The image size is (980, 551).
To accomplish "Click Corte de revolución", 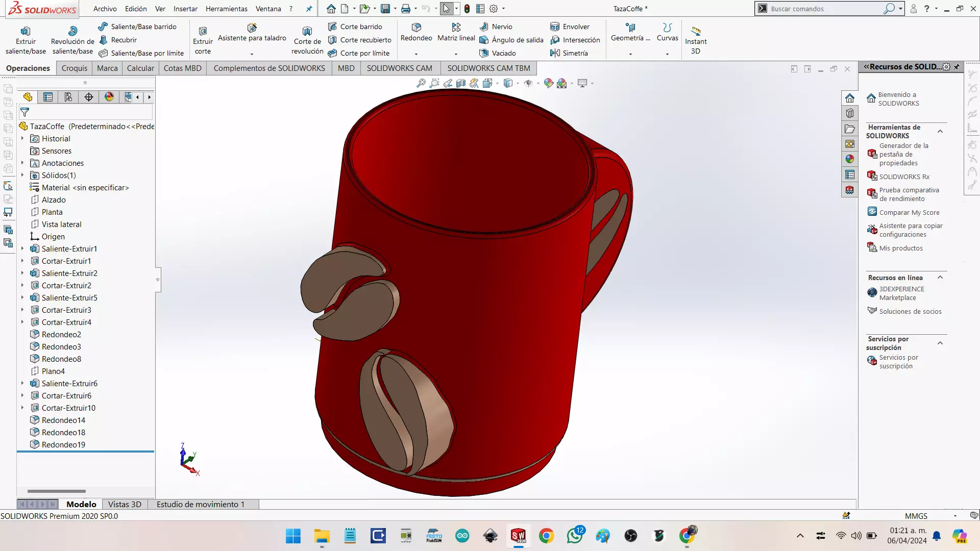I will click(x=307, y=40).
